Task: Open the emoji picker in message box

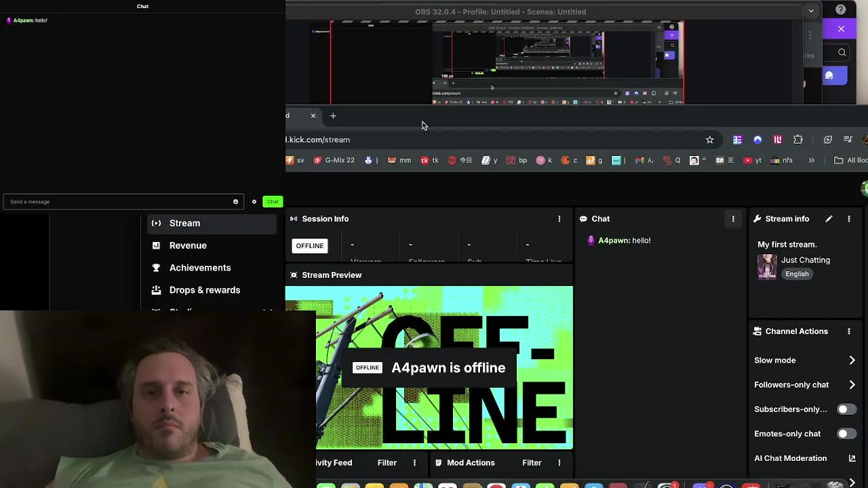Action: pos(236,201)
